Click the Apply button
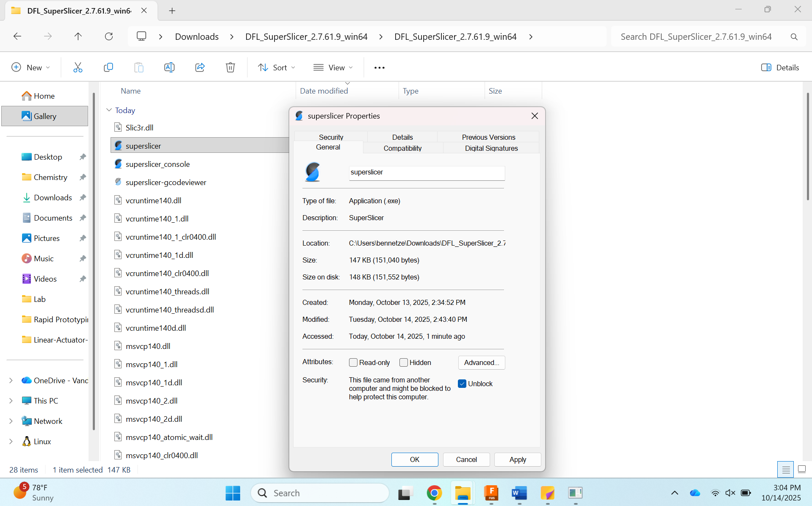812x506 pixels. (517, 459)
